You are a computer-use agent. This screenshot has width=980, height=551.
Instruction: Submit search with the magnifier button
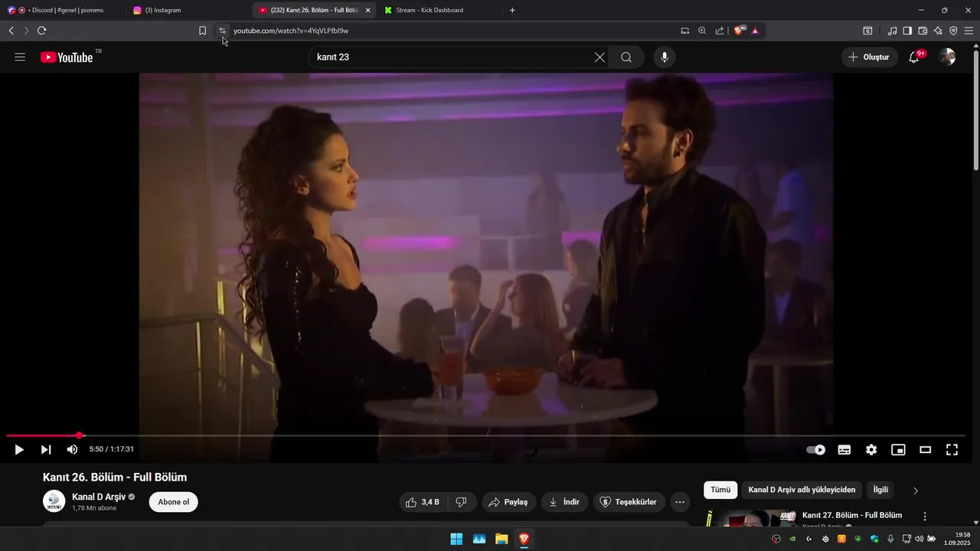point(626,57)
